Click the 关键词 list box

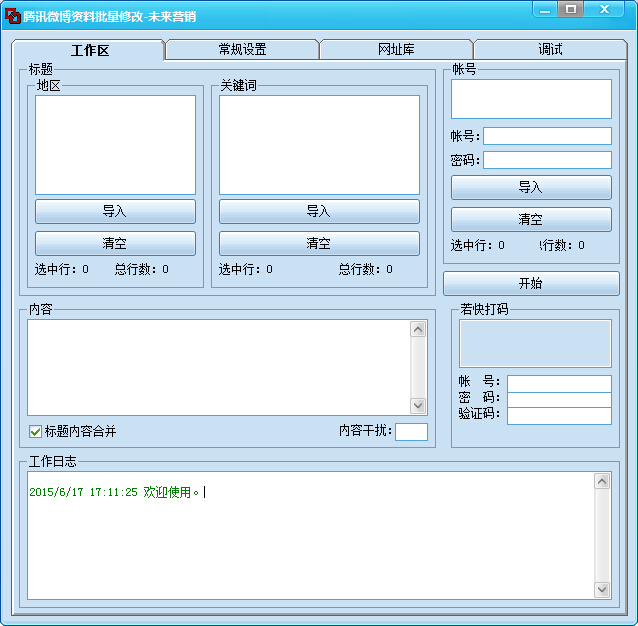pos(319,145)
